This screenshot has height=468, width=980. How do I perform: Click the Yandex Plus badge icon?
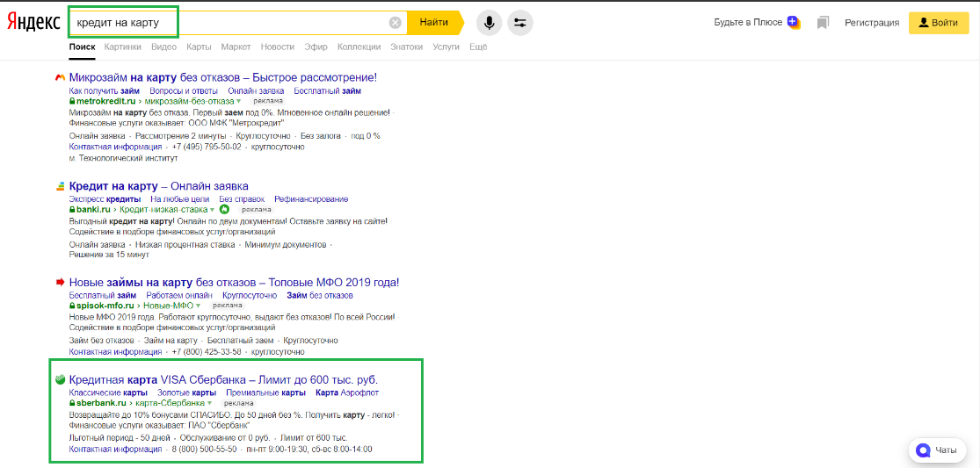coord(794,23)
